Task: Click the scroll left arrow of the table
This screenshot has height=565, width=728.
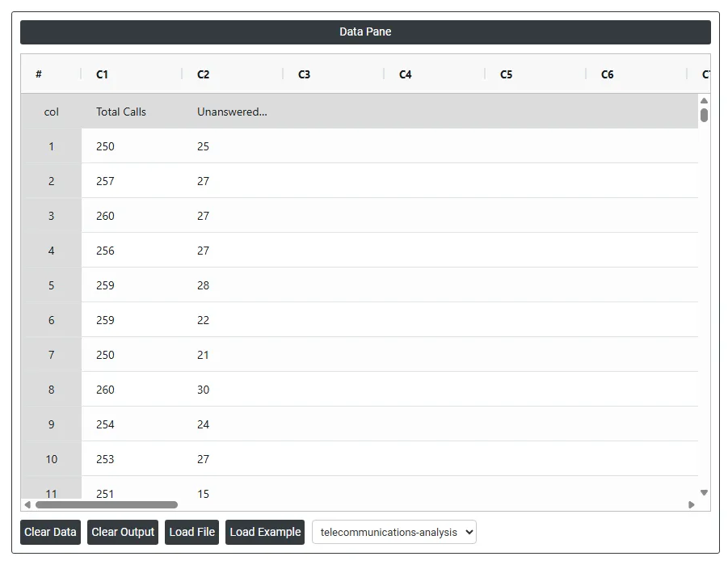Action: pyautogui.click(x=27, y=504)
